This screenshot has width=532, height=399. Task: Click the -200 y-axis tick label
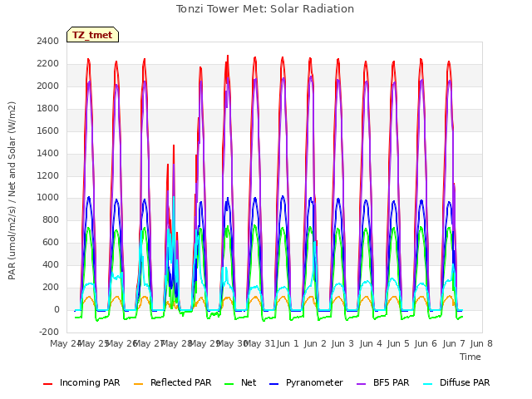[x=49, y=332]
